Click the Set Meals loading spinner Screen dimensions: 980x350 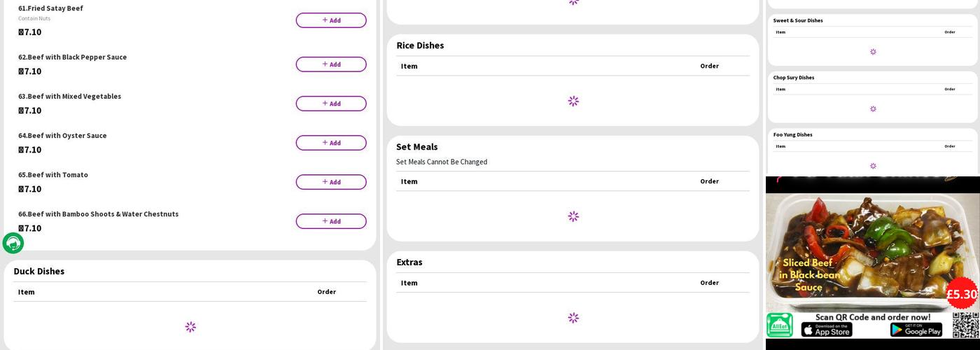573,216
